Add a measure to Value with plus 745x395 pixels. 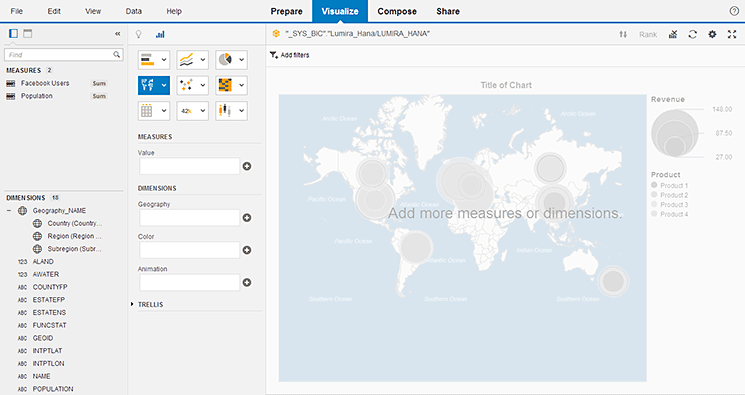(x=247, y=166)
